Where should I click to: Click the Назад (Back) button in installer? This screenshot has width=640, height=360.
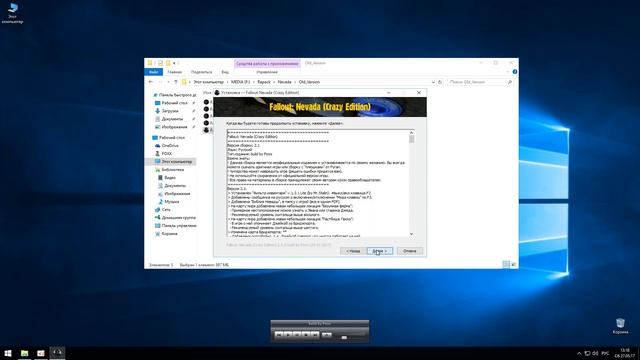pyautogui.click(x=353, y=251)
